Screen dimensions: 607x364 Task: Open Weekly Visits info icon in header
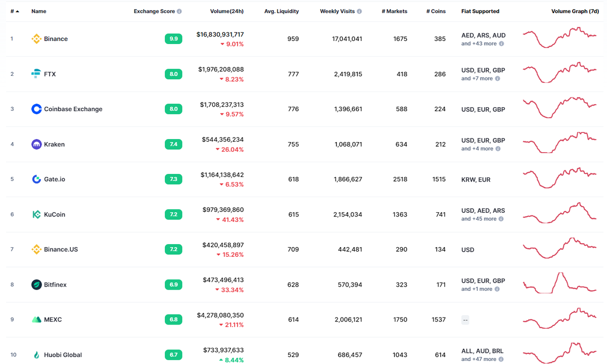tap(360, 11)
